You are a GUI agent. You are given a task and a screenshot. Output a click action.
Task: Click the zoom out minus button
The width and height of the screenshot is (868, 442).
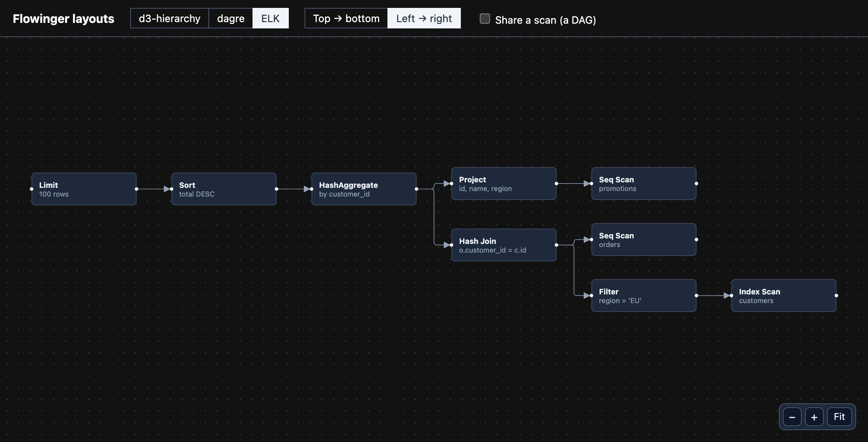(x=792, y=417)
